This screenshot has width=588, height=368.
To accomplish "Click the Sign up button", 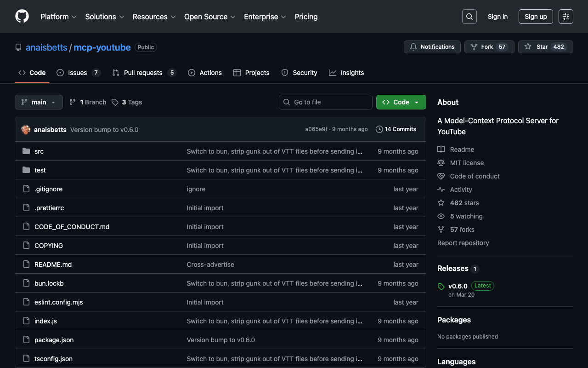I will 535,17.
